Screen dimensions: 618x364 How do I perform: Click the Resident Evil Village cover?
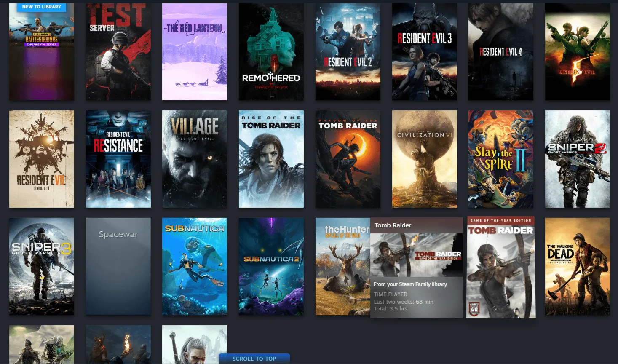click(195, 159)
